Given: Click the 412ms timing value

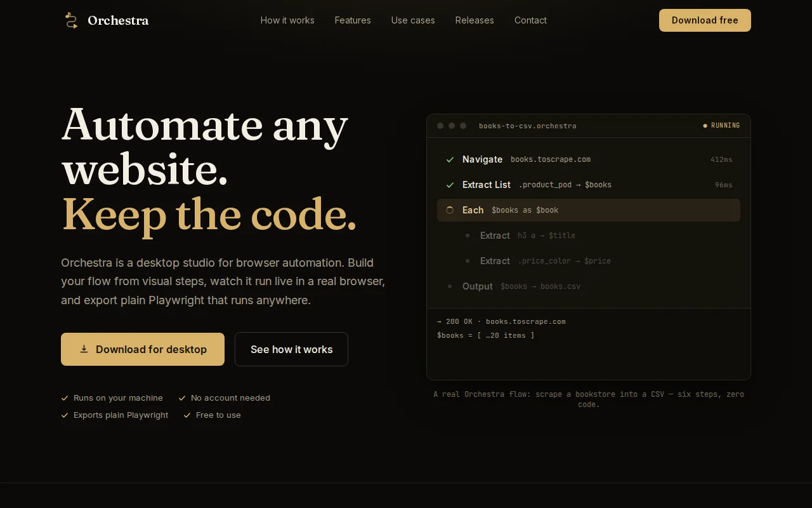Looking at the screenshot, I should [x=721, y=159].
